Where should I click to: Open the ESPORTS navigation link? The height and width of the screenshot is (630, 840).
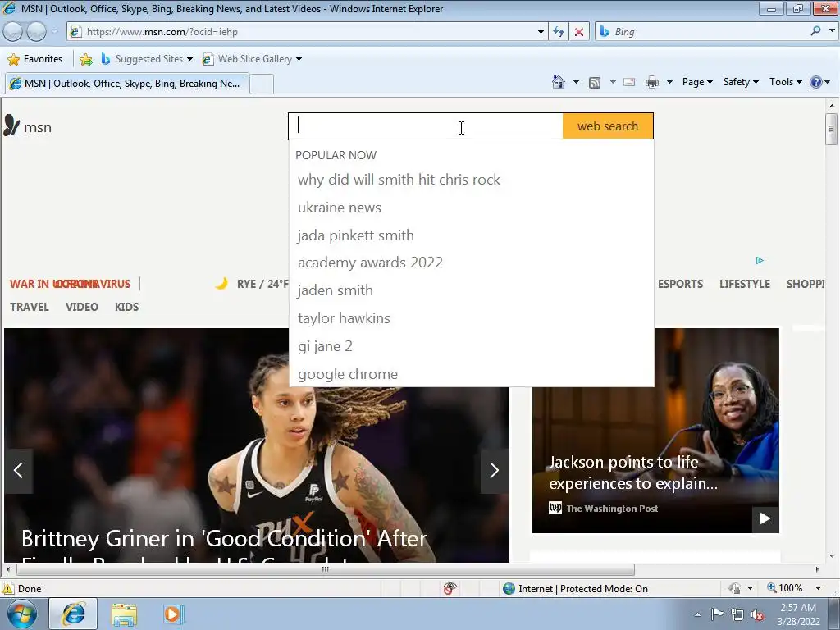[680, 284]
